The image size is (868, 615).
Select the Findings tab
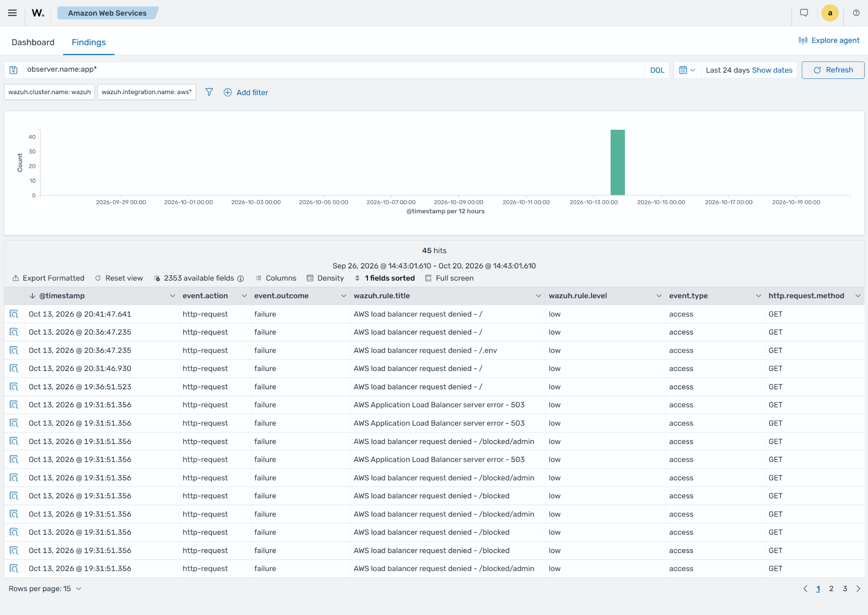[89, 42]
